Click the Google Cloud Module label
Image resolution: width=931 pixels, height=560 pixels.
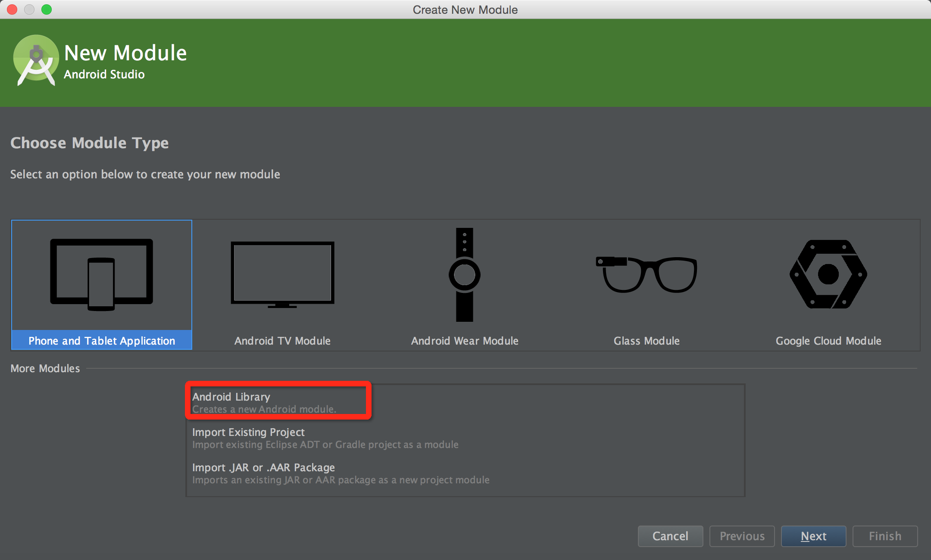[828, 341]
